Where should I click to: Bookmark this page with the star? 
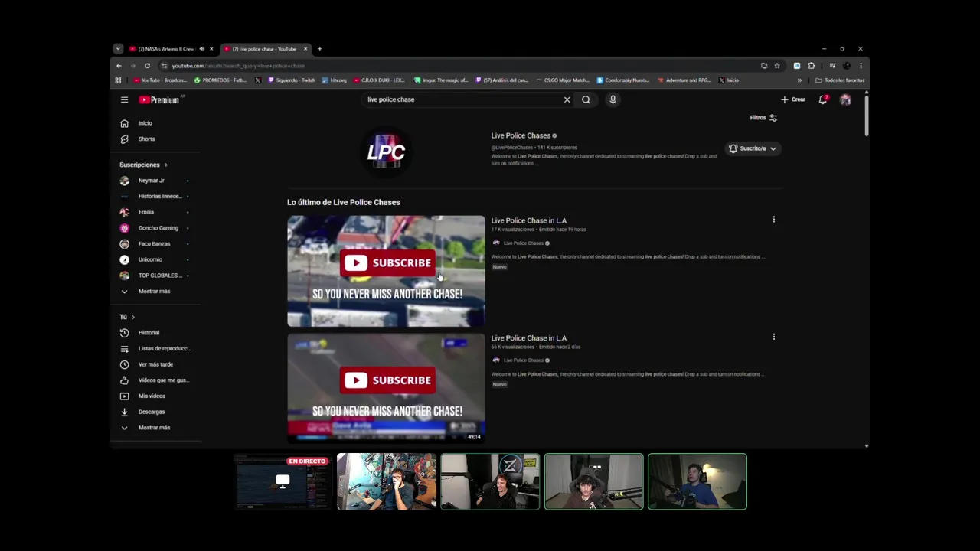[777, 66]
